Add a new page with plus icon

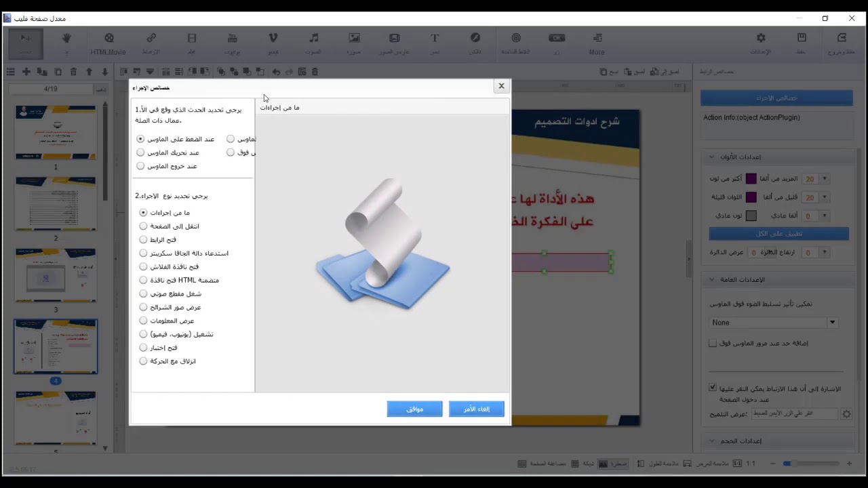coord(26,71)
